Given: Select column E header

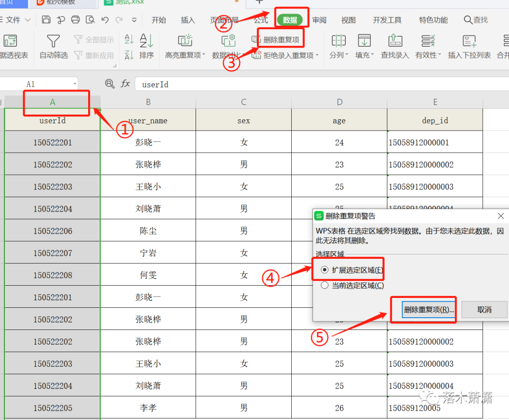Looking at the screenshot, I should (435, 102).
